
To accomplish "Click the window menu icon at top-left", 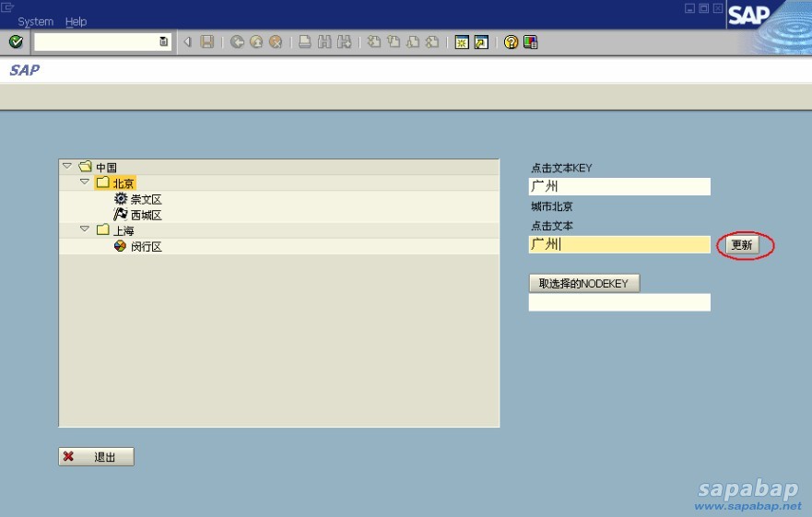I will pyautogui.click(x=6, y=6).
